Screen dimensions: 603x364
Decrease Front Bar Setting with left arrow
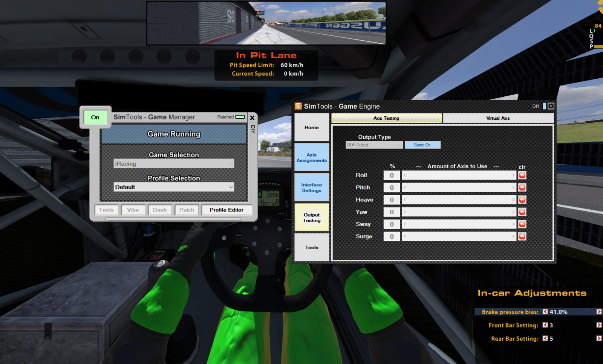[x=545, y=325]
